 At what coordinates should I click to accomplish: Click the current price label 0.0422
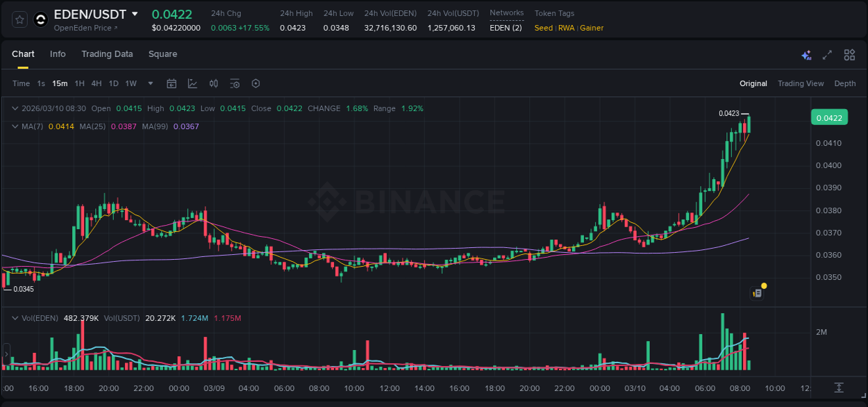[x=829, y=117]
